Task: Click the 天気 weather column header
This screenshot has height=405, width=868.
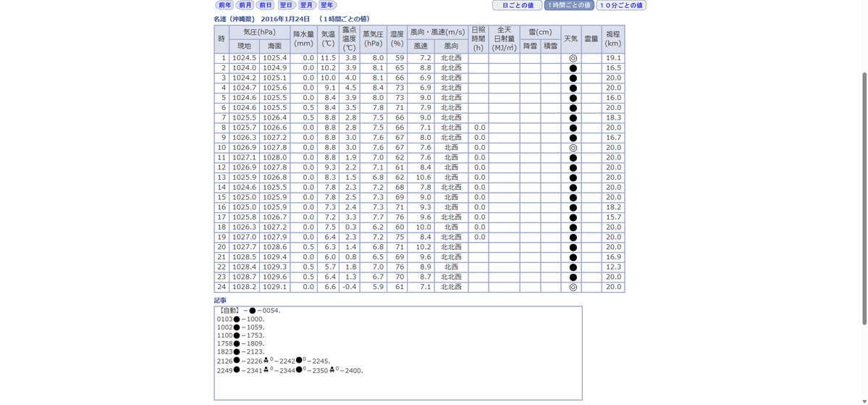Action: pyautogui.click(x=570, y=39)
